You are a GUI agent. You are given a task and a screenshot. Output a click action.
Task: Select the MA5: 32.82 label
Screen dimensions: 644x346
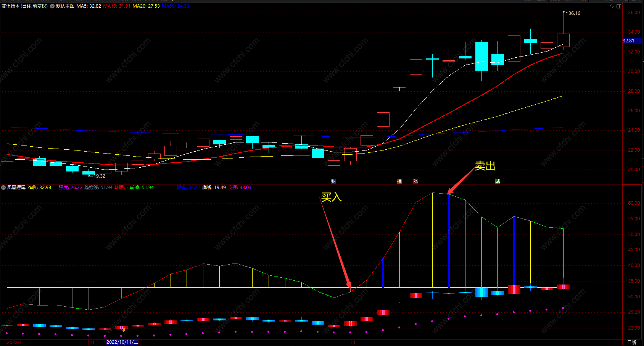(89, 6)
